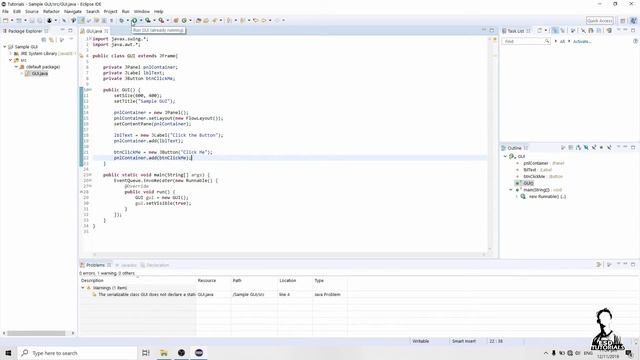Image resolution: width=640 pixels, height=360 pixels.
Task: Collapse main(String[]) node in Outline
Action: pos(510,190)
